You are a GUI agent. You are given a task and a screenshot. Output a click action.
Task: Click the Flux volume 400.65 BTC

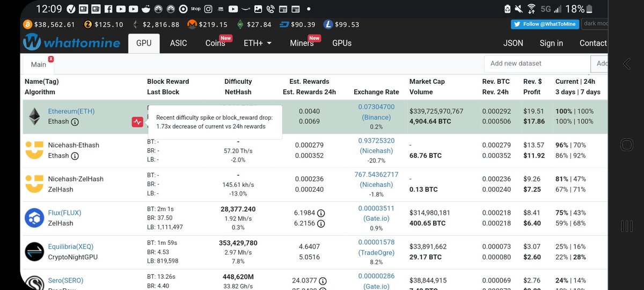pos(427,223)
